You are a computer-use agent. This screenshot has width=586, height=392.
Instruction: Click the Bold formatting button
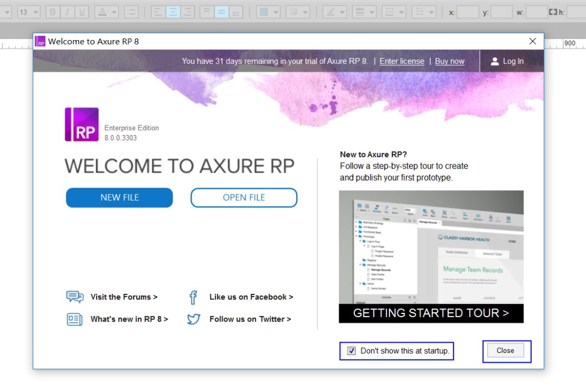tap(53, 12)
